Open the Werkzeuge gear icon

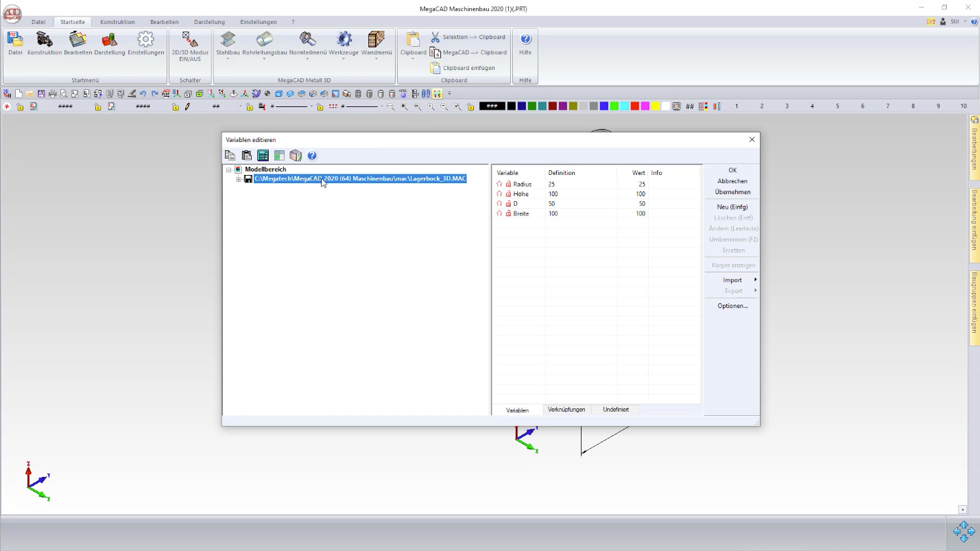(x=344, y=40)
